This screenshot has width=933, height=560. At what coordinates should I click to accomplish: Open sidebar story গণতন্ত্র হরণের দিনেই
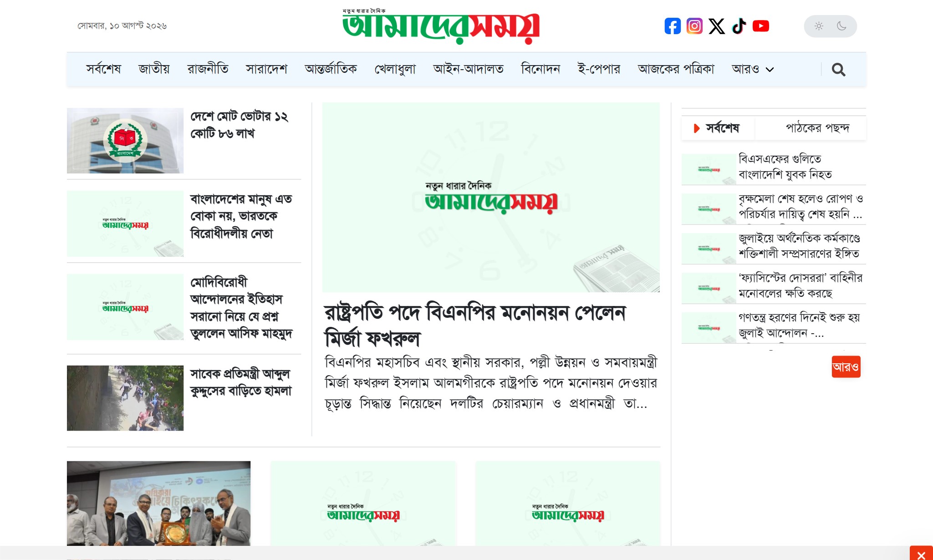click(799, 325)
